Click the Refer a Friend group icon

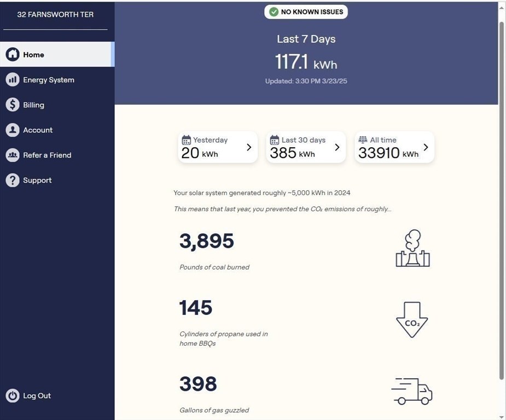tap(13, 155)
